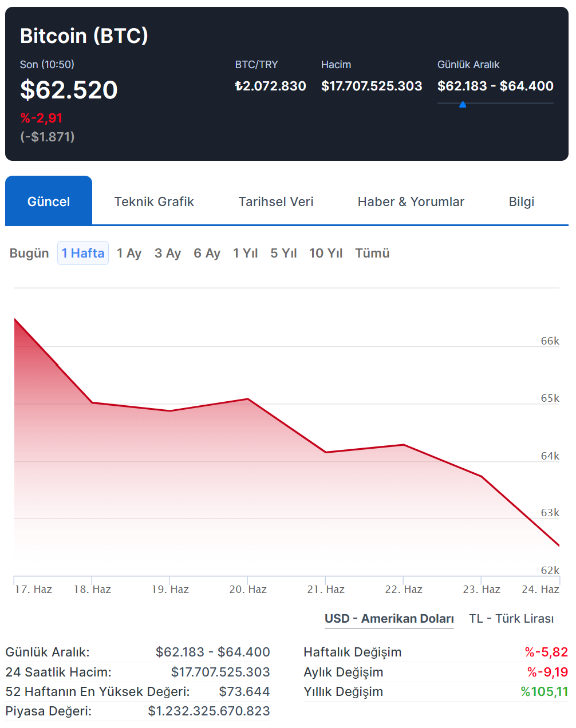Switch currency to TL - Türk Lirası

(511, 619)
